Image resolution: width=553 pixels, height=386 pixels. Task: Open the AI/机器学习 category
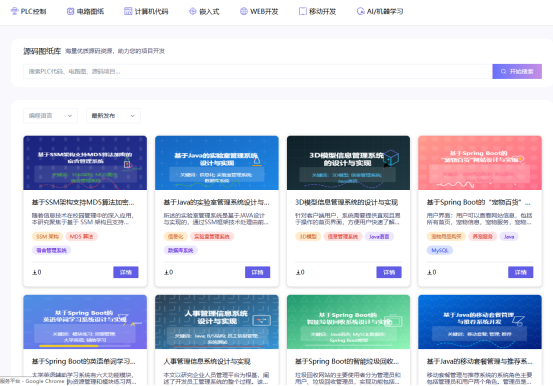(x=380, y=11)
